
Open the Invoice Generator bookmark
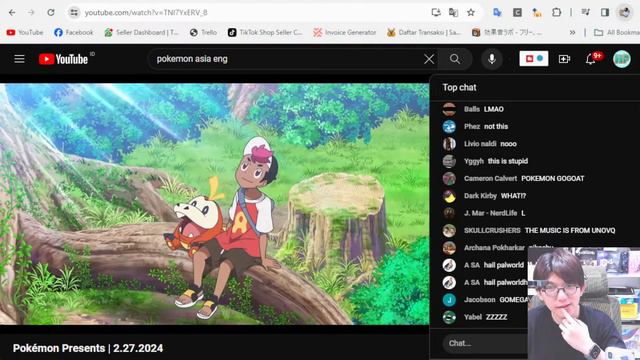pyautogui.click(x=344, y=32)
